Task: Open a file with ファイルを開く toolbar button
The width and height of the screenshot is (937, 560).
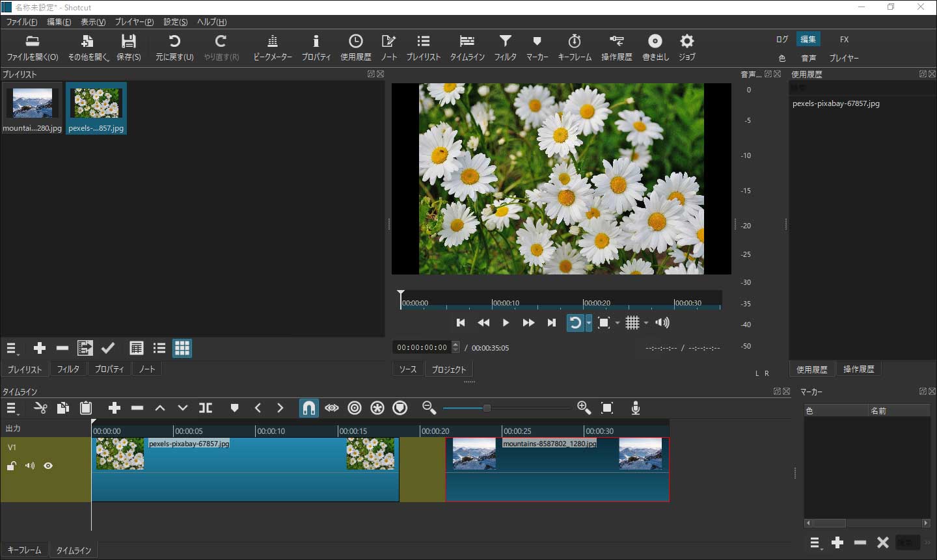Action: point(33,48)
